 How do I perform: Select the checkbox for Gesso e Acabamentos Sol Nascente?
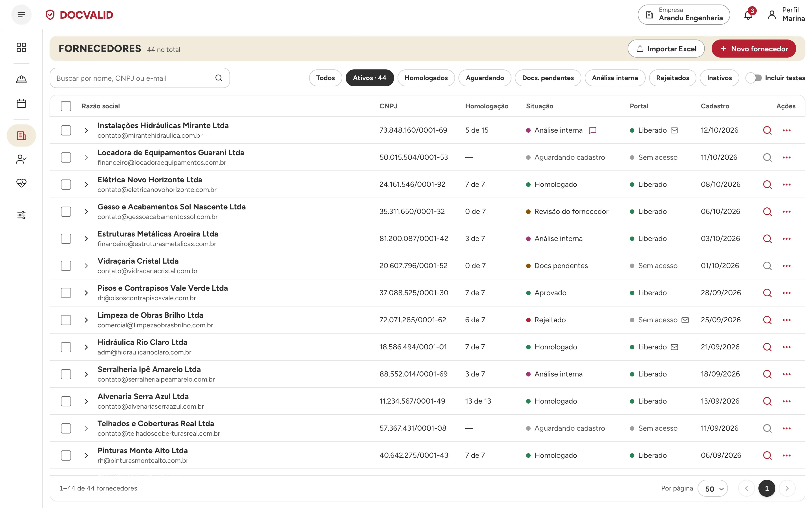[x=66, y=212]
